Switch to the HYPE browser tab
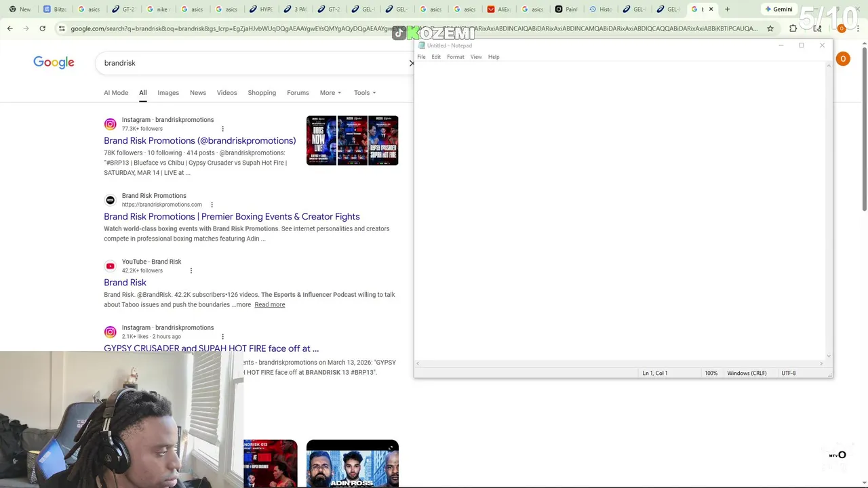 (261, 9)
